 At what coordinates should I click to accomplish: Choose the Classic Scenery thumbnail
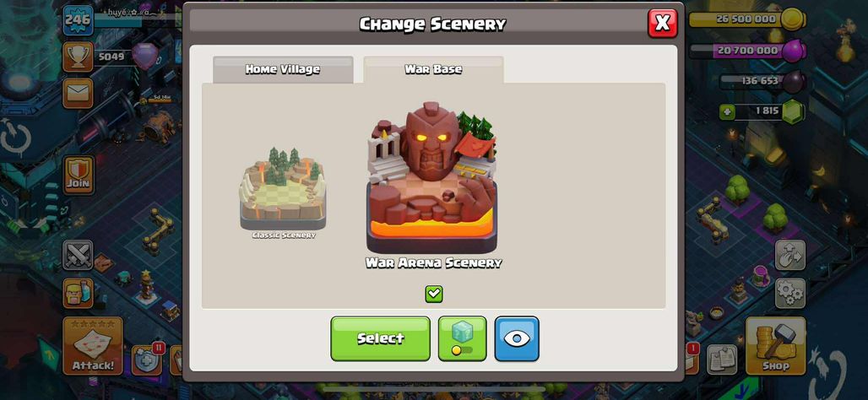coord(283,192)
